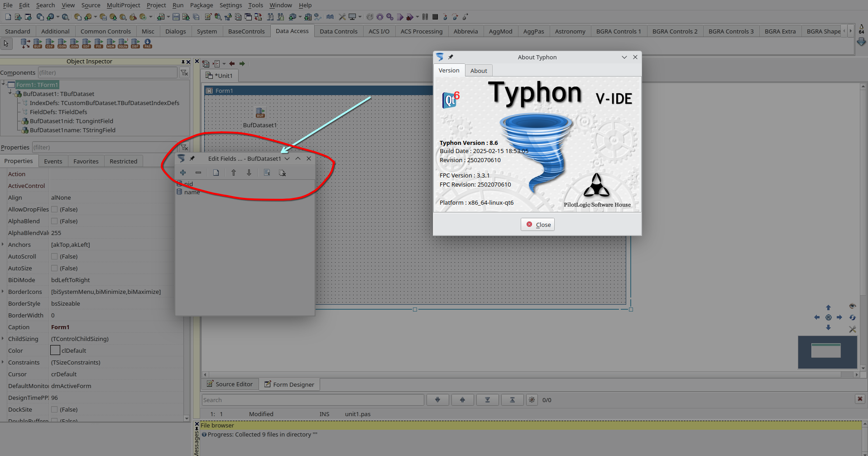Pick the FIX dataset component from palette
This screenshot has height=456, width=868.
click(x=99, y=43)
